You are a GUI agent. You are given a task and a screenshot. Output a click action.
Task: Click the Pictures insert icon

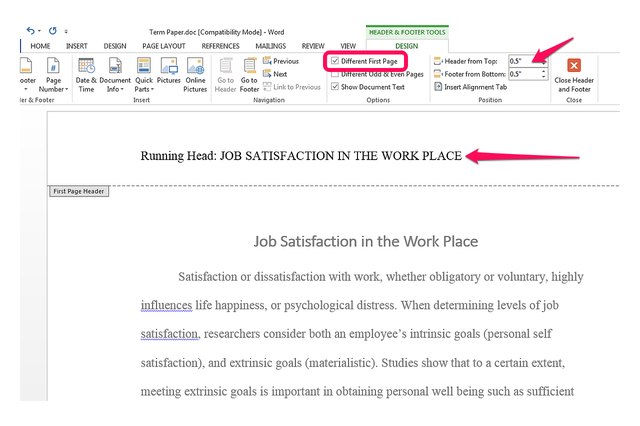tap(169, 71)
